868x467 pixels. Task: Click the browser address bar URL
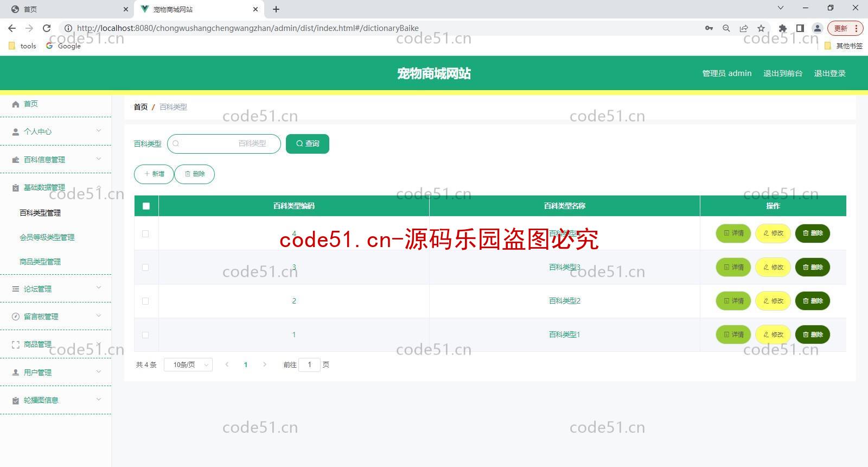[247, 28]
